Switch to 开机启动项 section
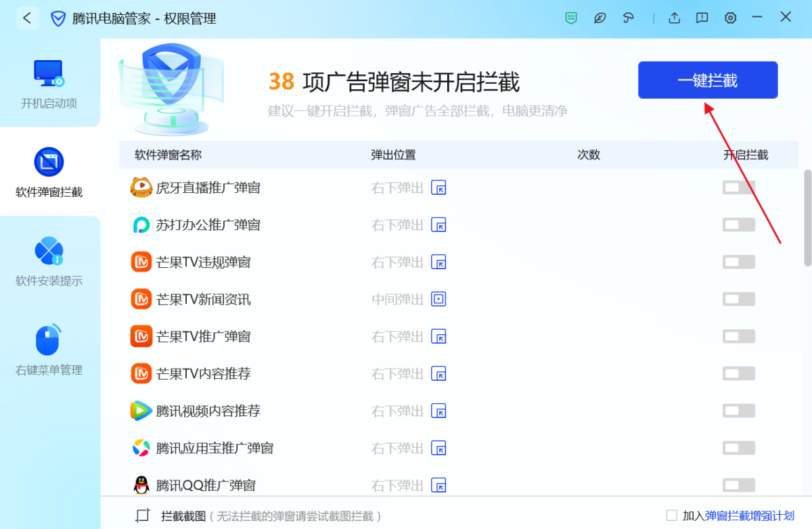Screen dimensions: 812x529 point(49,83)
